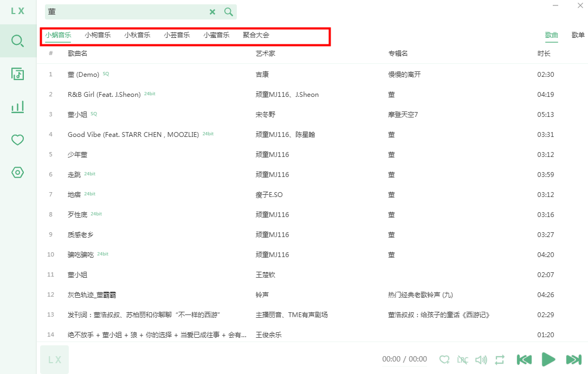Toggle desktop lyrics LRC display
Image resolution: width=588 pixels, height=374 pixels.
click(x=462, y=359)
